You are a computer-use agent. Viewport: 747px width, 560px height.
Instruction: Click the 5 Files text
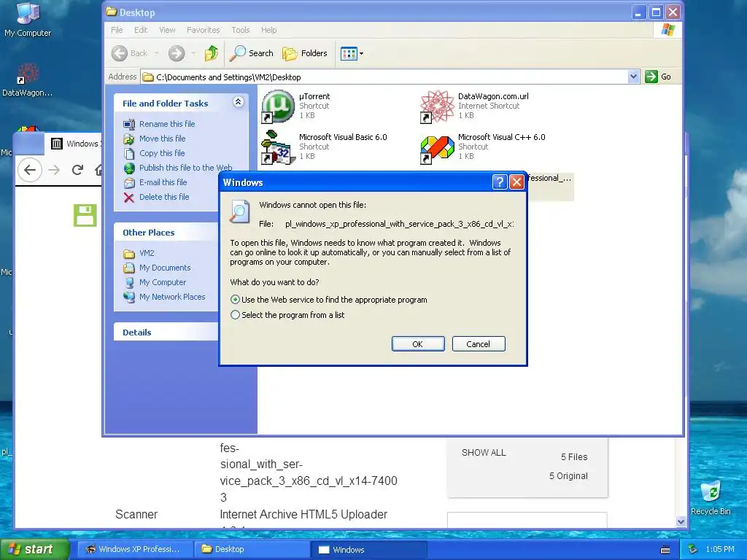pos(574,457)
